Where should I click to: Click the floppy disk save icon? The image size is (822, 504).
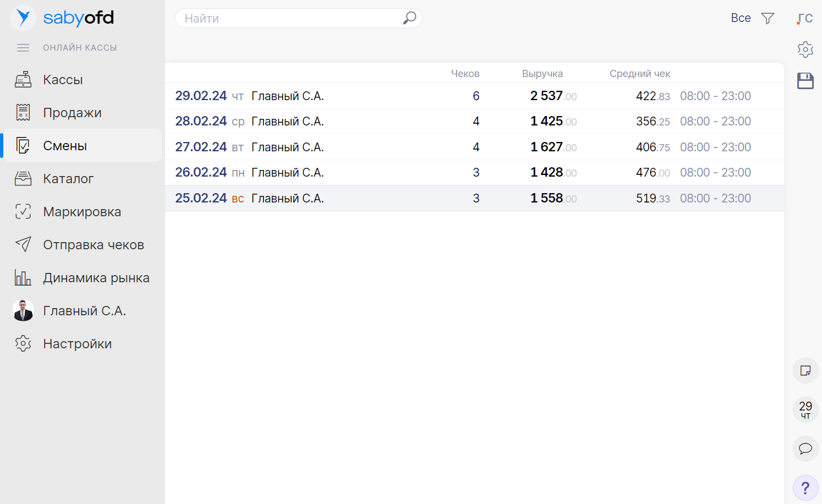[x=805, y=81]
